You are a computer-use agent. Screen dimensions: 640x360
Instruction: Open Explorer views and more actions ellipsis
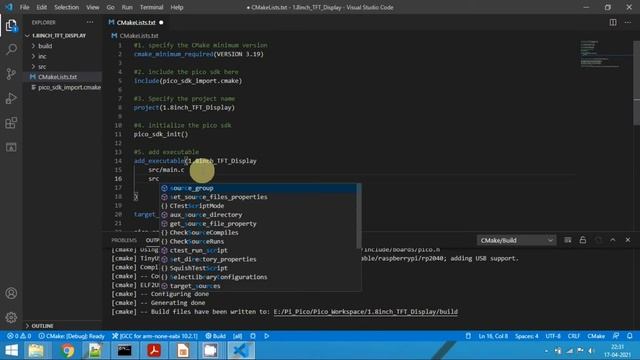click(90, 22)
